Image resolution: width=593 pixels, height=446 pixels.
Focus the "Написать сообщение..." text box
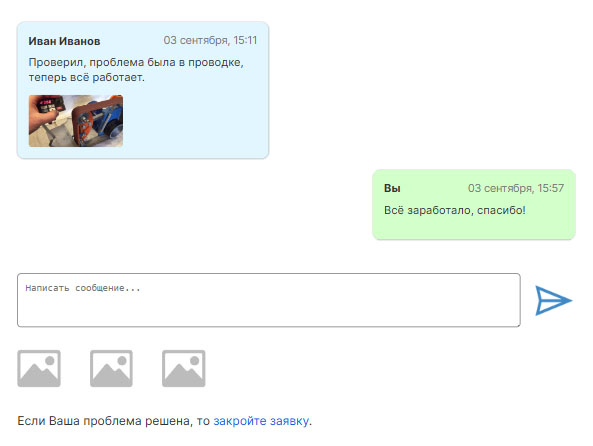tap(269, 300)
